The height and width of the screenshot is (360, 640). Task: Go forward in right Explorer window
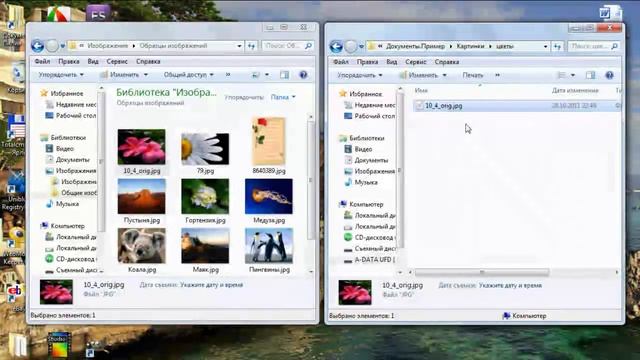coord(351,46)
